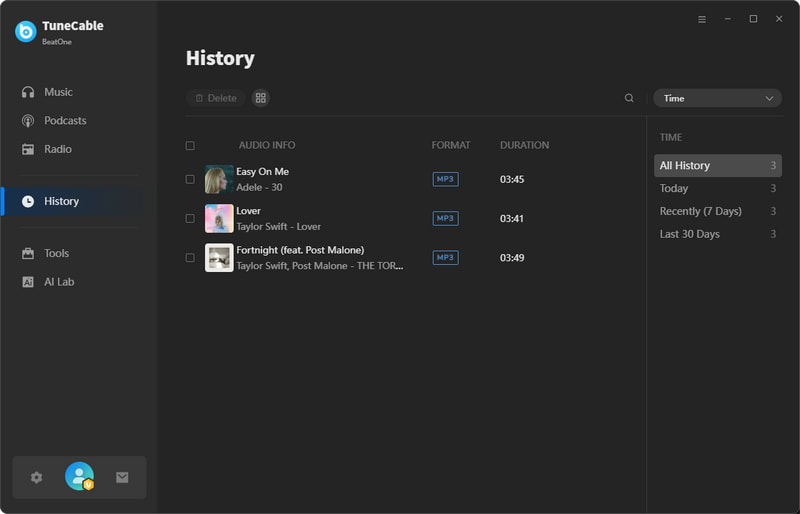Click the Delete button

coord(216,98)
